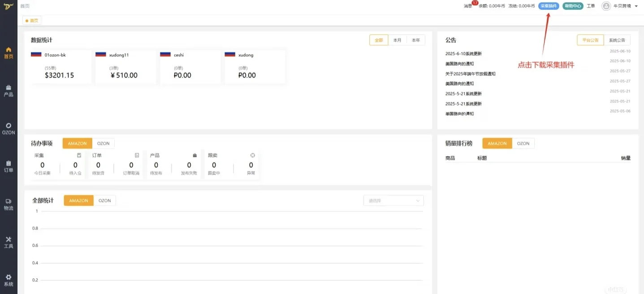Click the red 17 message badge
Viewport: 644px width, 294px height.
coord(475,3)
